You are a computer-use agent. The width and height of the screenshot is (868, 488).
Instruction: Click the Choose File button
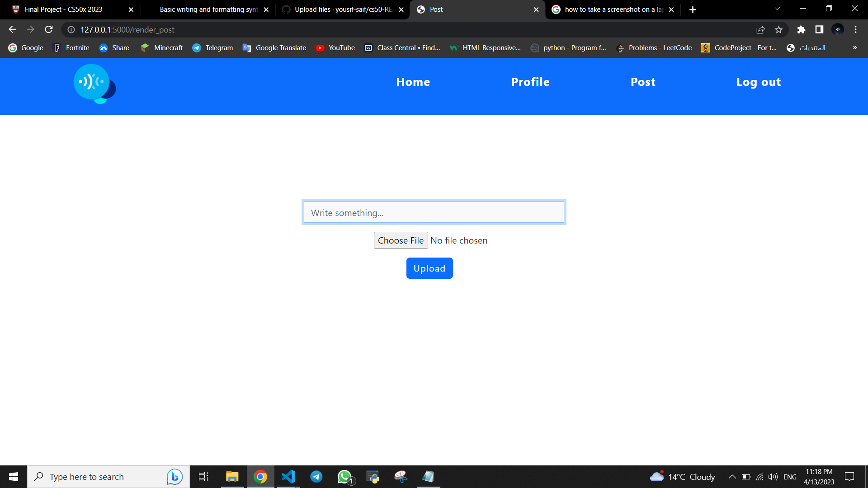(401, 240)
